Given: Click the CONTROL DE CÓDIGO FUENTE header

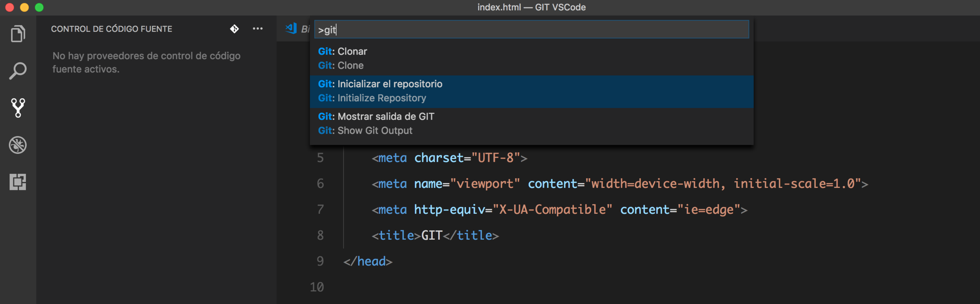Looking at the screenshot, I should pyautogui.click(x=112, y=29).
